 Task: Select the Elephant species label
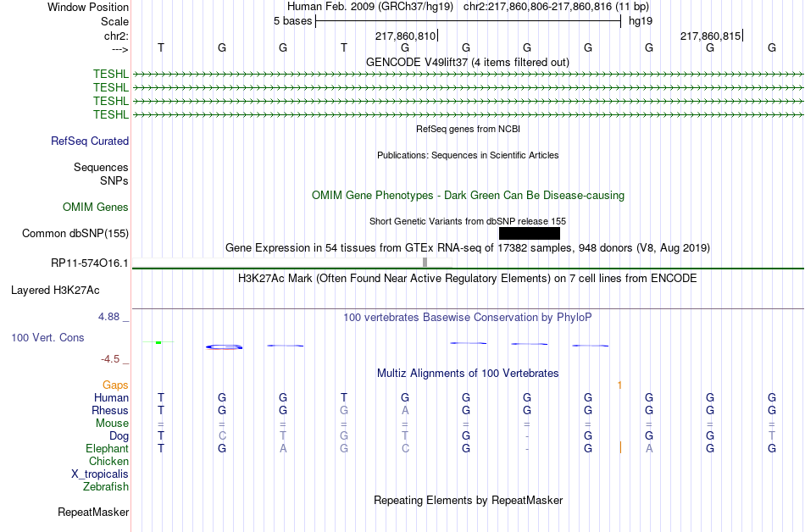(x=107, y=448)
